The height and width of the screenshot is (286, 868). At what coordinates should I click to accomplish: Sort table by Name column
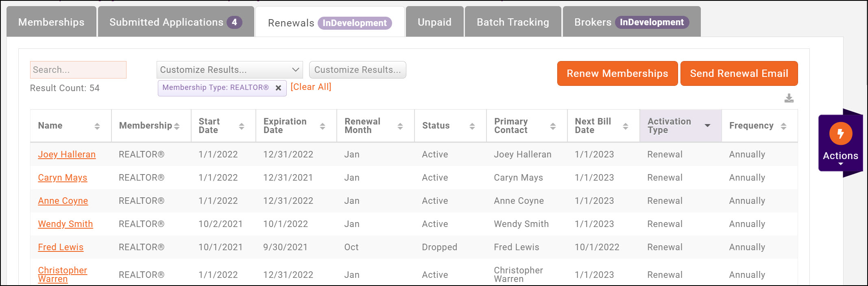(97, 126)
